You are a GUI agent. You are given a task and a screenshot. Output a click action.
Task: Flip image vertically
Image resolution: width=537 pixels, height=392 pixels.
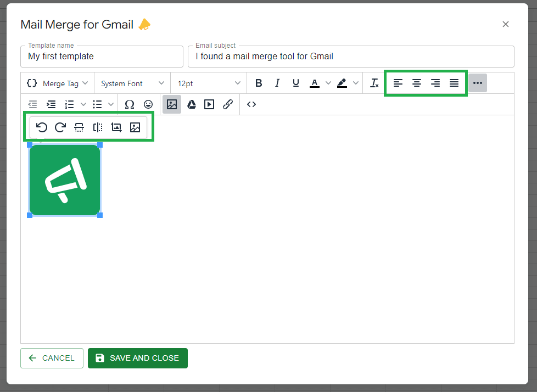coord(79,127)
